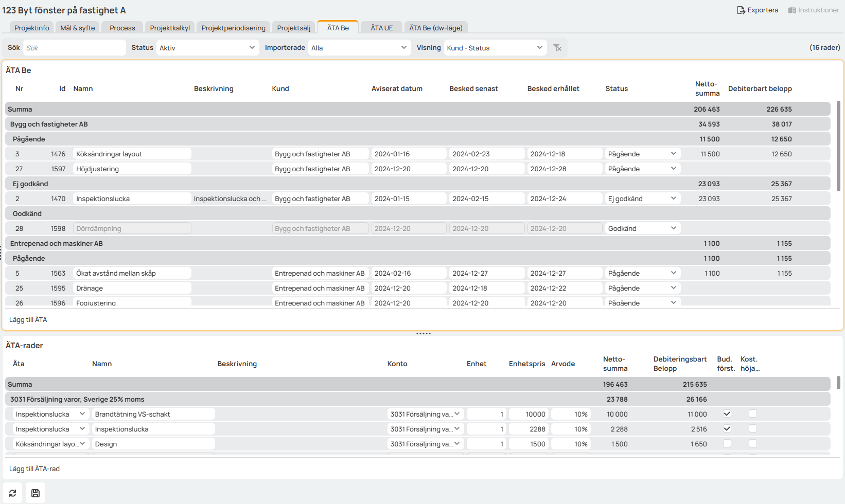This screenshot has width=845, height=504.
Task: Sort by the Debiterbart belopp column header
Action: coord(760,88)
